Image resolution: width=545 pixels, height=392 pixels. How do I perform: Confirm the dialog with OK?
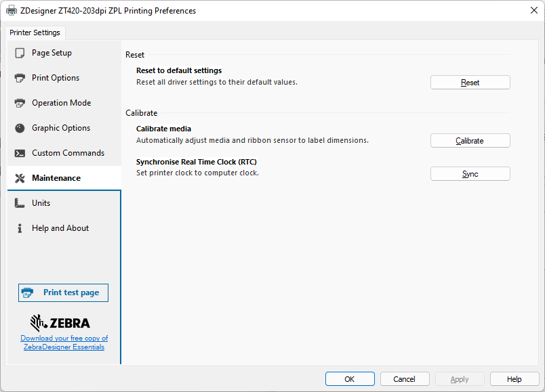[349, 379]
